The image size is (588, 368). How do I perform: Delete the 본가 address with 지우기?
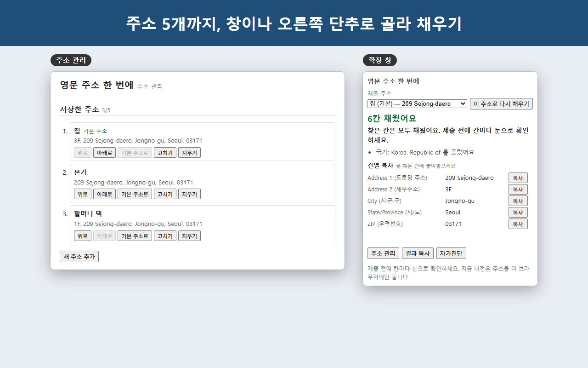coord(189,194)
